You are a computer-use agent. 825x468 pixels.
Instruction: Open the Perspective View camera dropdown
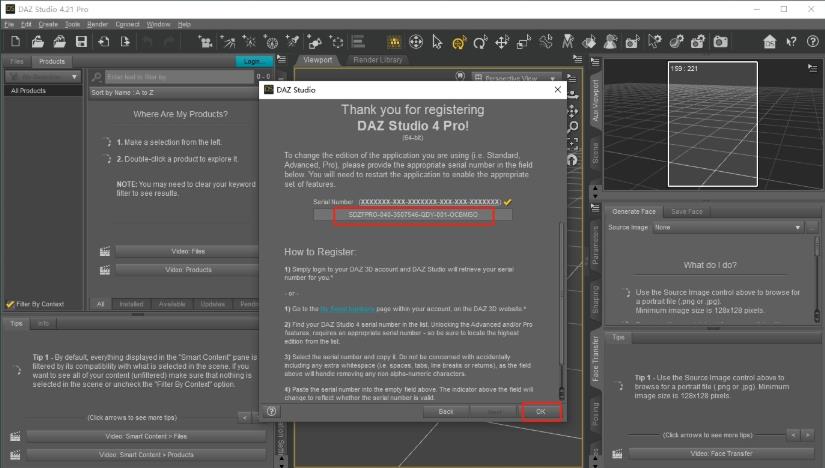[x=516, y=77]
